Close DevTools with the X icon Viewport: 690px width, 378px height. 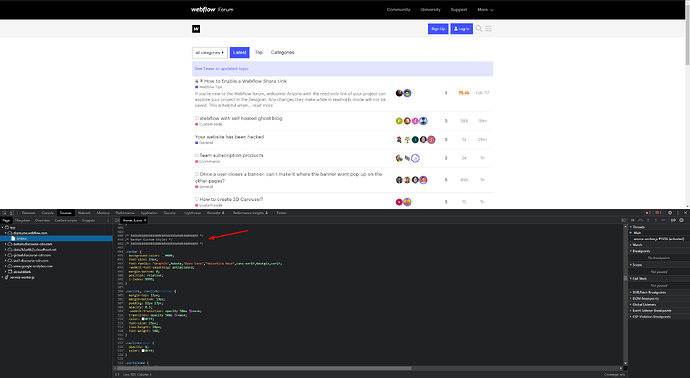click(685, 213)
